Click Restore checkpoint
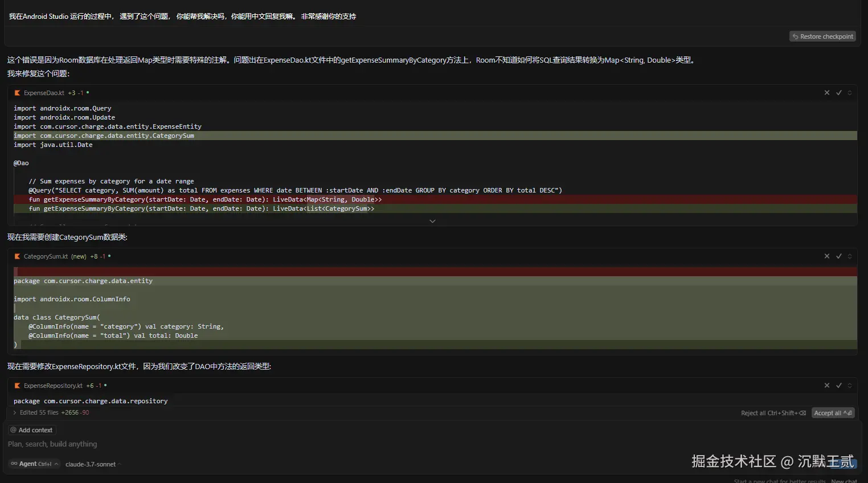The height and width of the screenshot is (483, 868). click(822, 36)
